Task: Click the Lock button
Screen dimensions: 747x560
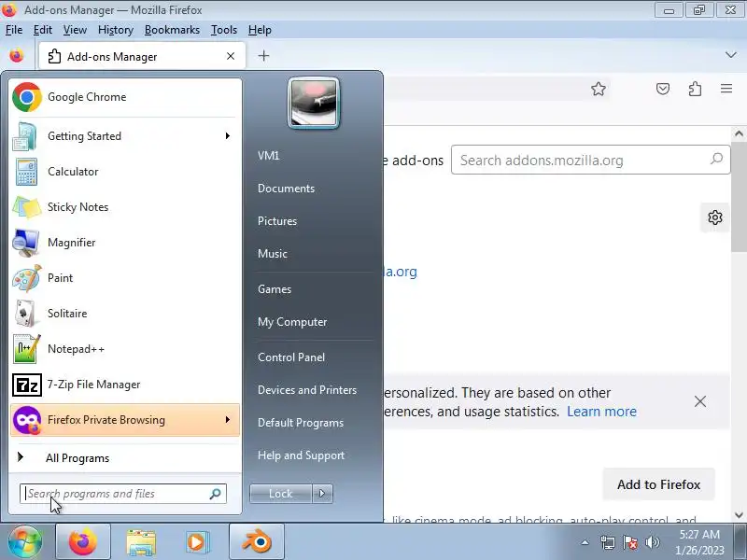Action: click(281, 494)
